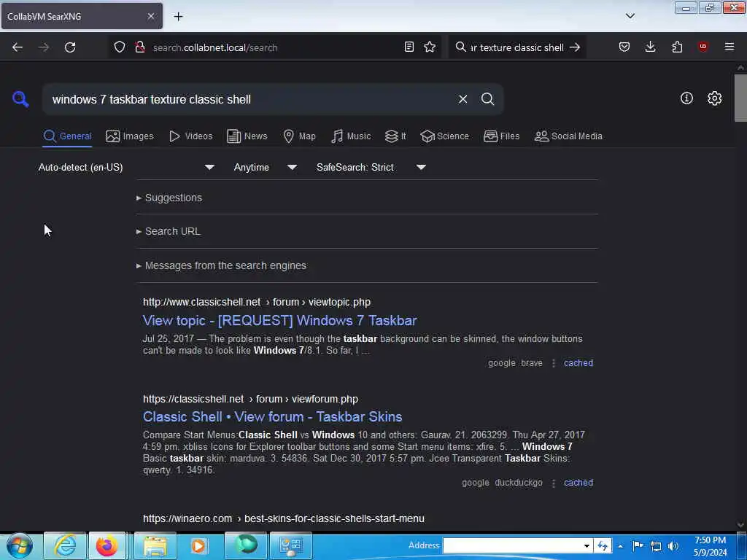Open cached link for Windows 7 Taskbar result
The height and width of the screenshot is (560, 747).
(578, 363)
